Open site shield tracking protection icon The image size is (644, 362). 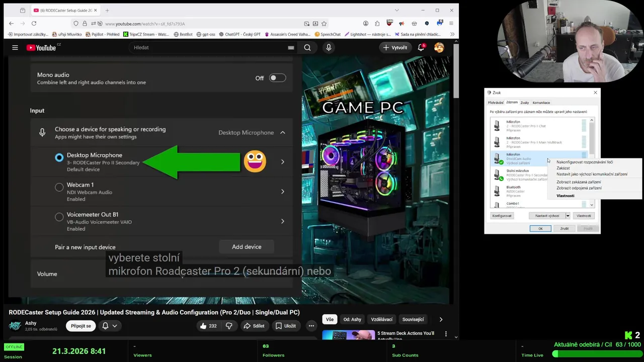76,24
